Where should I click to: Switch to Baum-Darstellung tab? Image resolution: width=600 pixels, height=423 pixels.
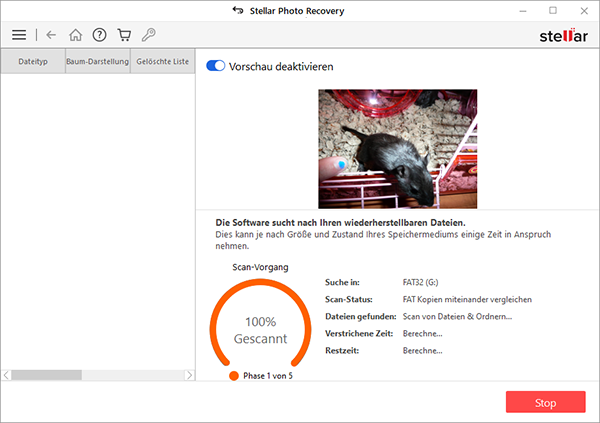(x=98, y=61)
